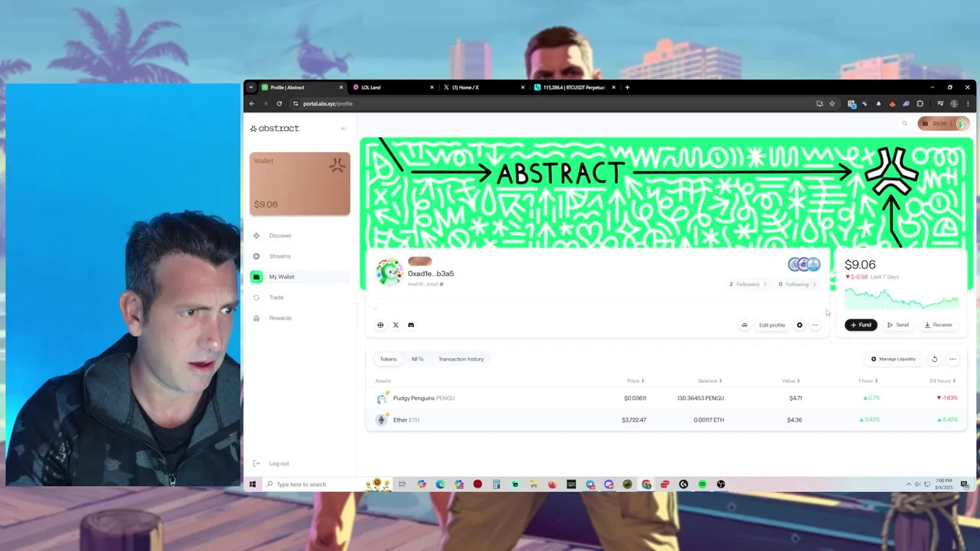Screen dimensions: 980x551
Task: Refresh the token list
Action: [934, 359]
